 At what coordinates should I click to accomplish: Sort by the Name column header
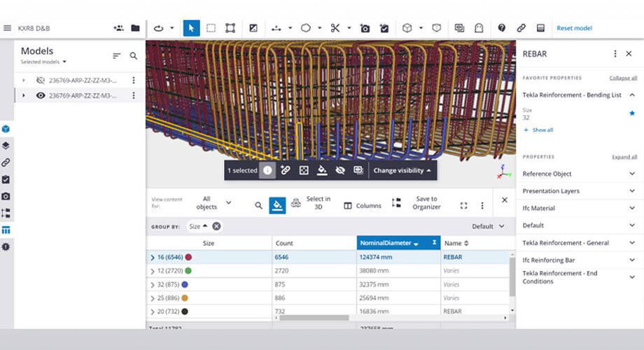point(456,243)
